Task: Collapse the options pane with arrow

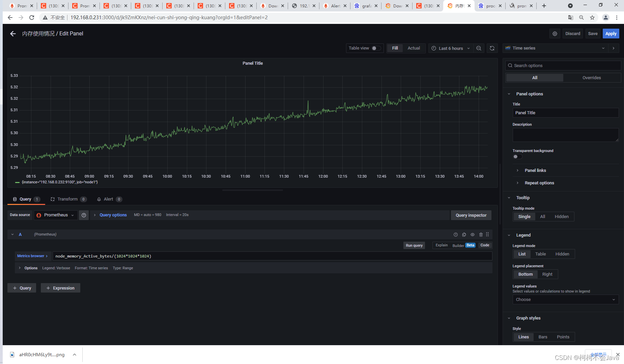Action: [614, 48]
